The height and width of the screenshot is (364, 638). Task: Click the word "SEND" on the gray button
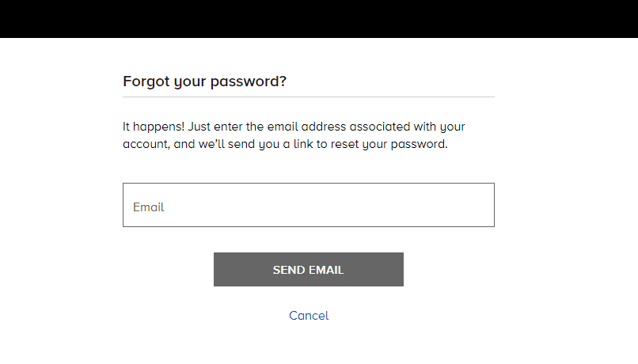pyautogui.click(x=290, y=270)
